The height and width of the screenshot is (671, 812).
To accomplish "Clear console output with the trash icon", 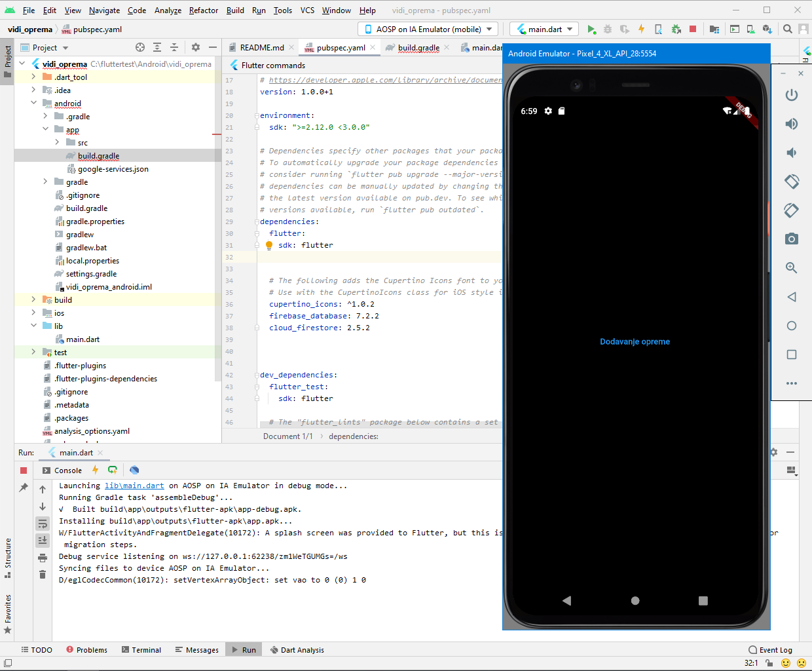I will (x=43, y=575).
